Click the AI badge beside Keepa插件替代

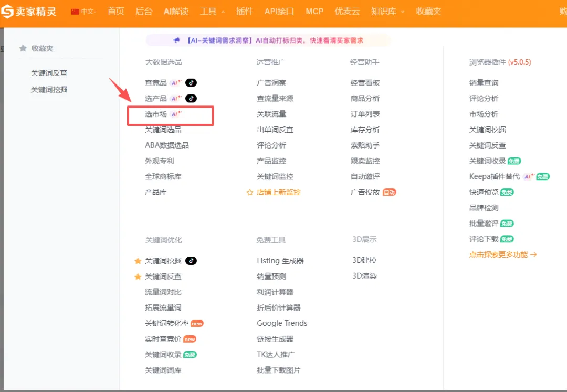(529, 177)
